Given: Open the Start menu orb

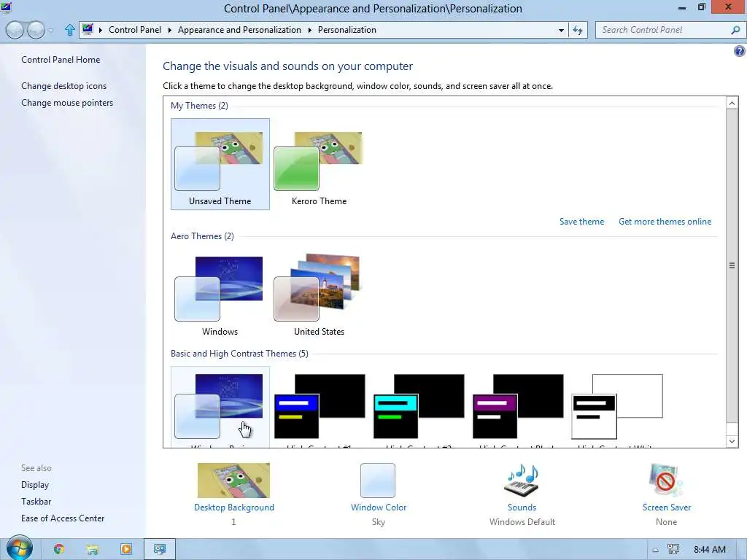Looking at the screenshot, I should click(19, 548).
